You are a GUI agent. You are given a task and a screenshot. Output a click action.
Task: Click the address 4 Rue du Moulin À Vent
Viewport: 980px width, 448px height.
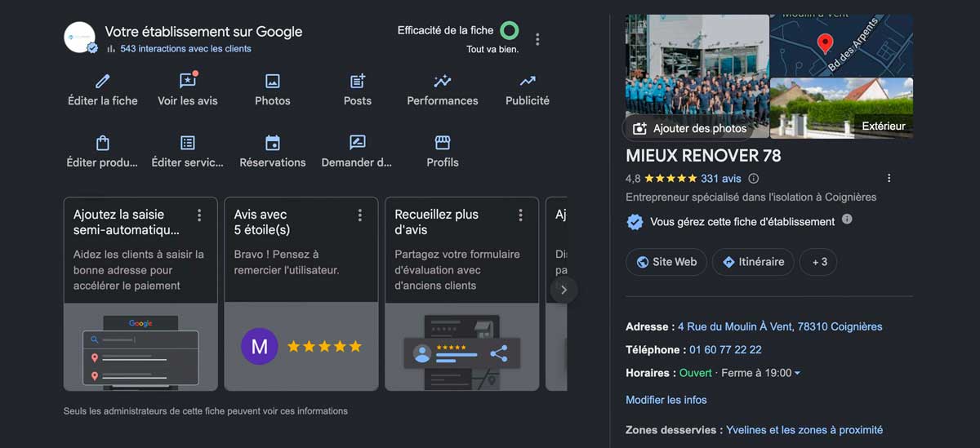tap(780, 326)
